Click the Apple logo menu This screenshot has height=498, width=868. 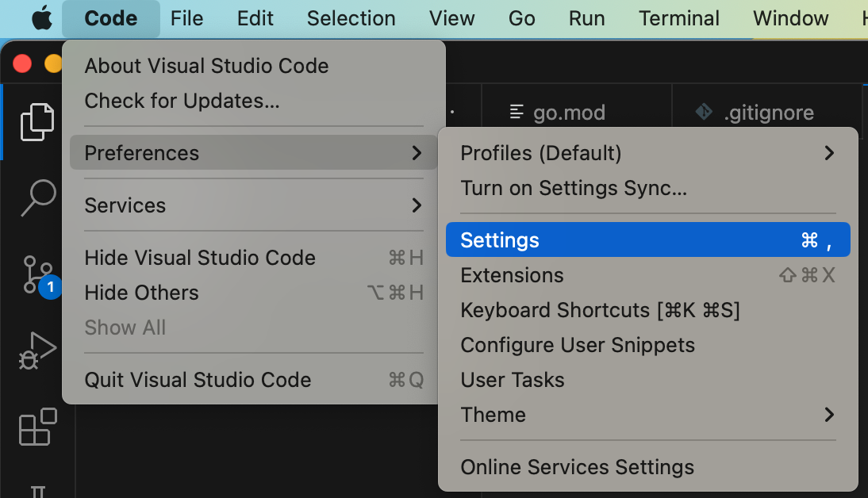coord(41,18)
